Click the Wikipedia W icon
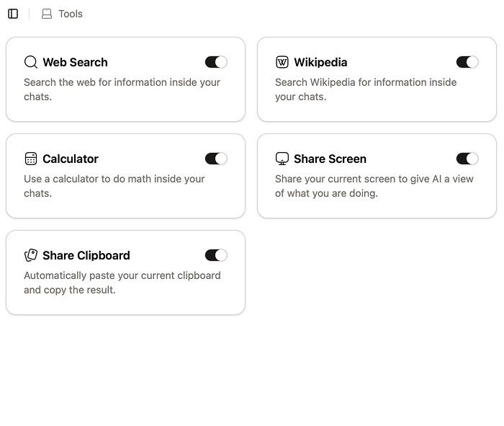 click(282, 62)
